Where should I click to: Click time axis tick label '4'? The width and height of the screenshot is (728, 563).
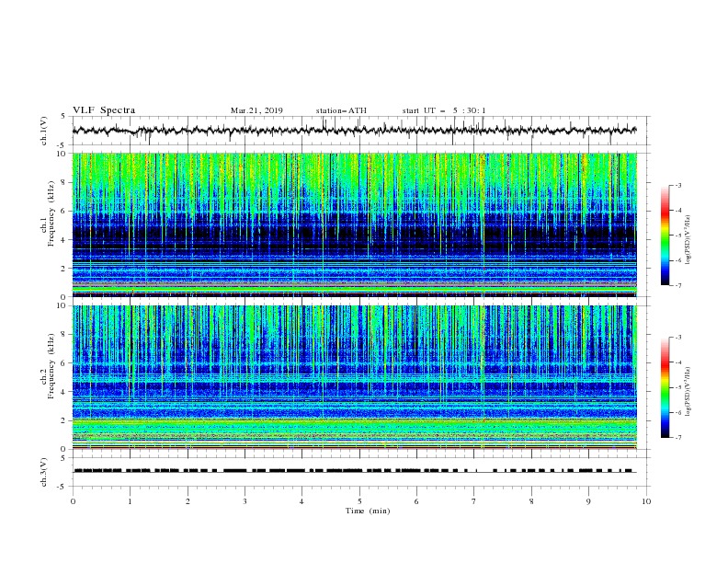tap(301, 501)
